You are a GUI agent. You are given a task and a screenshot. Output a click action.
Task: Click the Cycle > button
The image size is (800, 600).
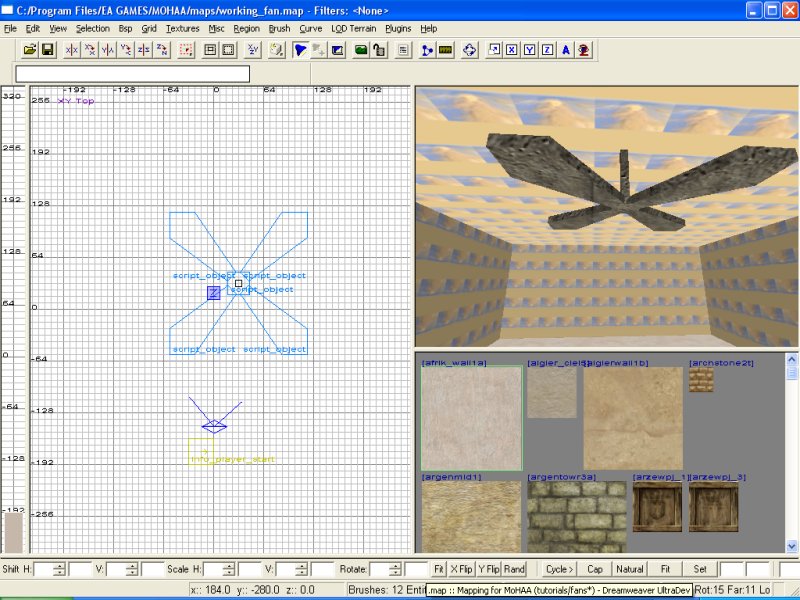(x=560, y=569)
